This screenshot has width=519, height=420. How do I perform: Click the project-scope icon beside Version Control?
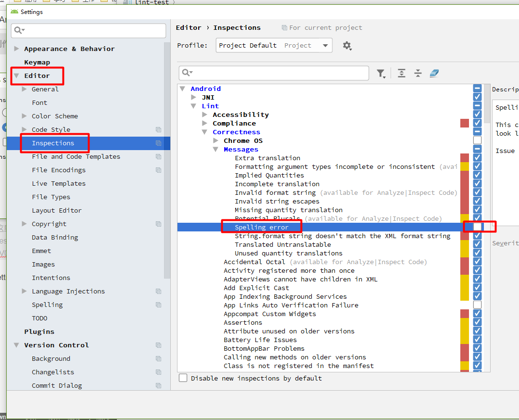pyautogui.click(x=159, y=345)
